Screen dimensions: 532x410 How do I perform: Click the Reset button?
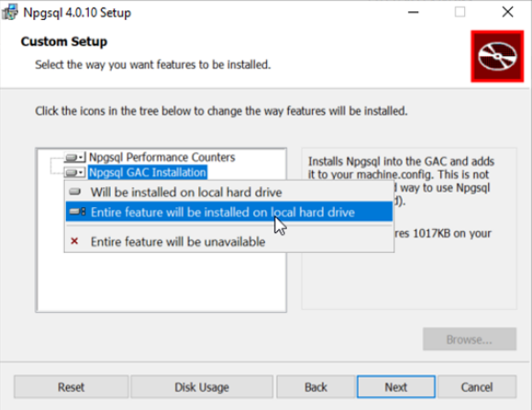tap(72, 387)
